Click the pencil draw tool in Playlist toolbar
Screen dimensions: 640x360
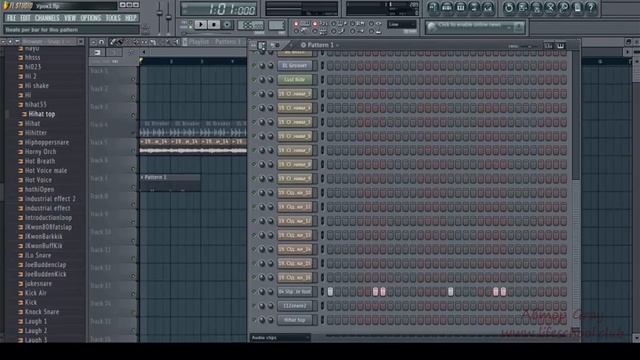click(x=113, y=42)
